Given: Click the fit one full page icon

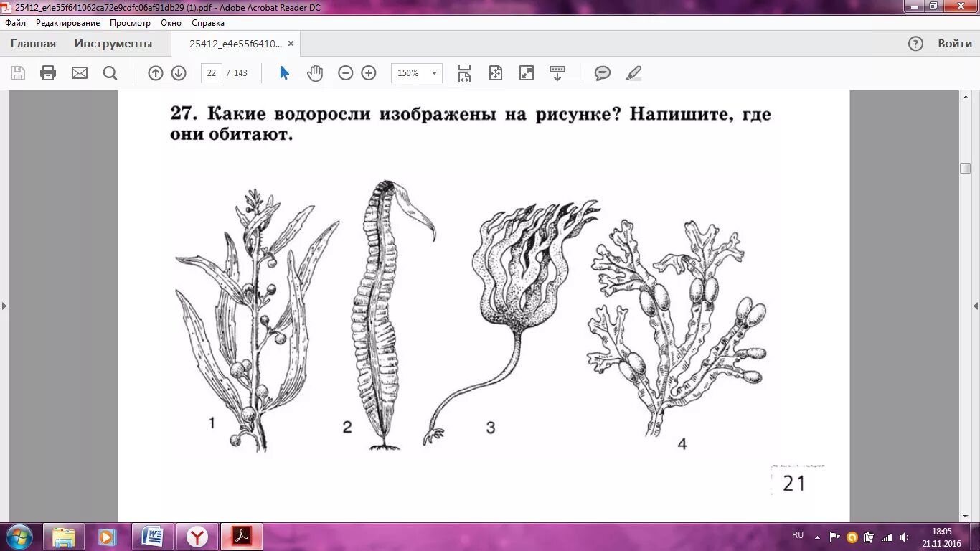Looking at the screenshot, I should pyautogui.click(x=496, y=73).
